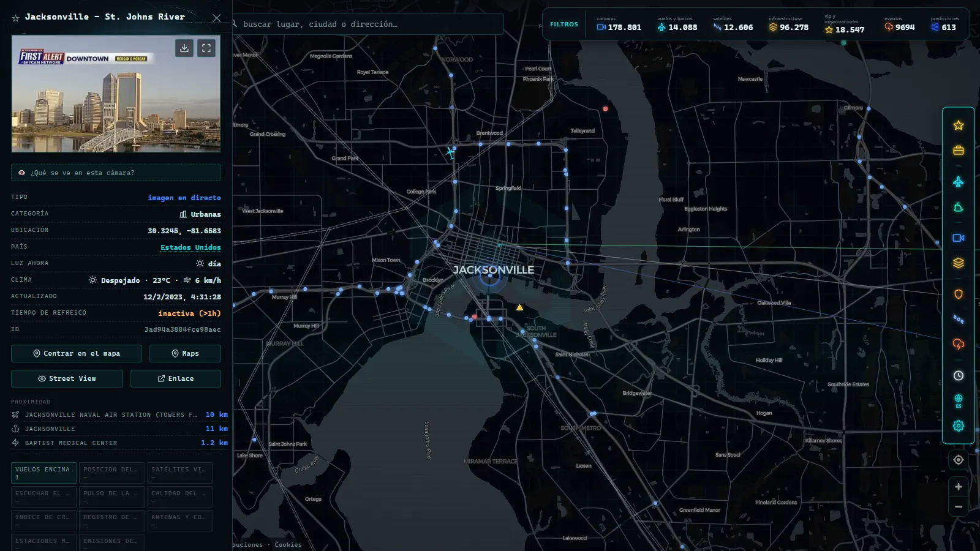This screenshot has width=980, height=551.
Task: Click the shield icon in sidebar
Action: tap(959, 294)
